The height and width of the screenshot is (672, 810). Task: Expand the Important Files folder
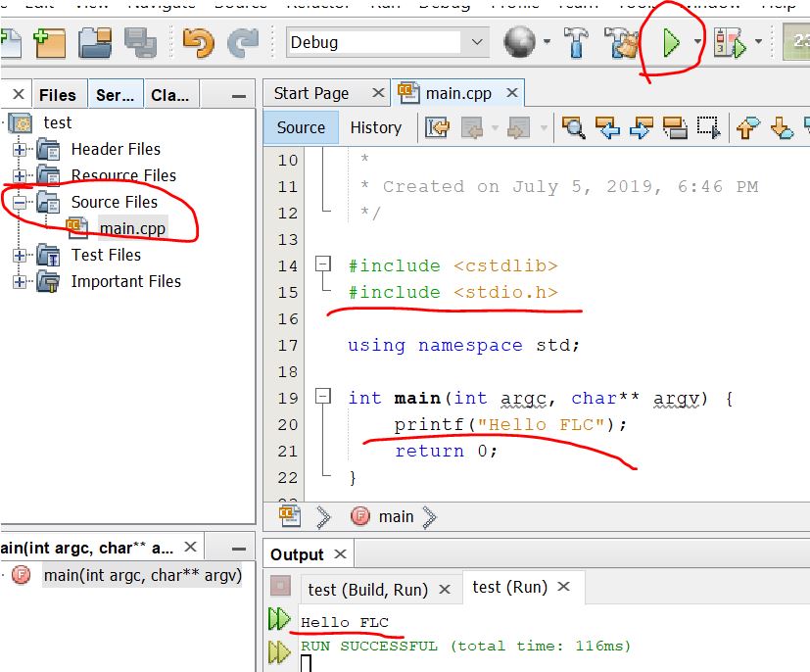click(x=20, y=281)
